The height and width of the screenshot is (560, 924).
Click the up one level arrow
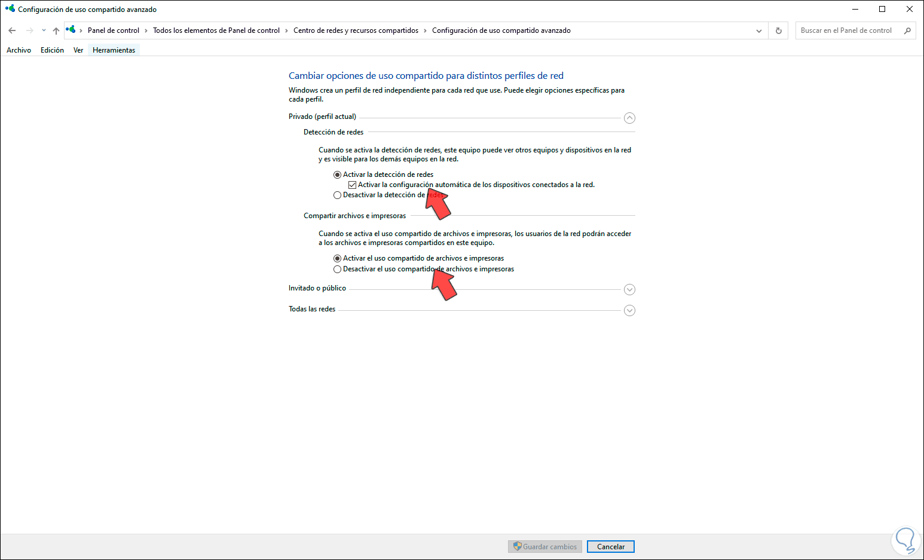point(56,30)
